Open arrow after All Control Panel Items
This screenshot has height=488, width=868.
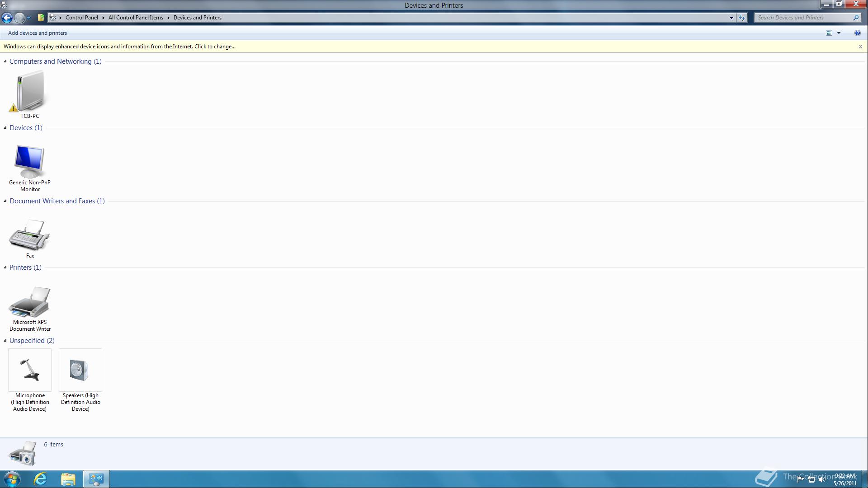[x=168, y=18]
